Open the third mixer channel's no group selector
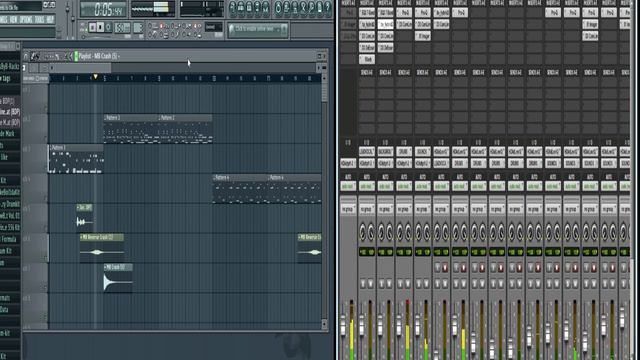 (385, 209)
